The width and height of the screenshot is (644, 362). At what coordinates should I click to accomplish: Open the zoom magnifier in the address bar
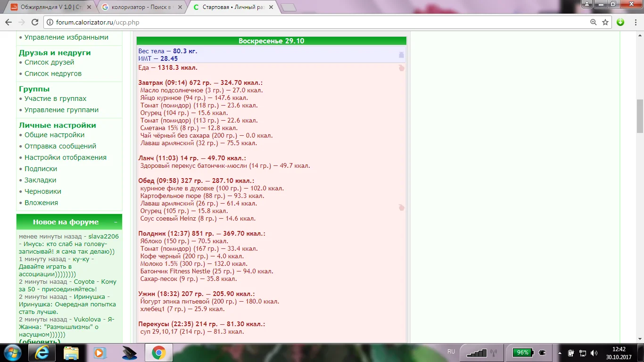(x=594, y=22)
